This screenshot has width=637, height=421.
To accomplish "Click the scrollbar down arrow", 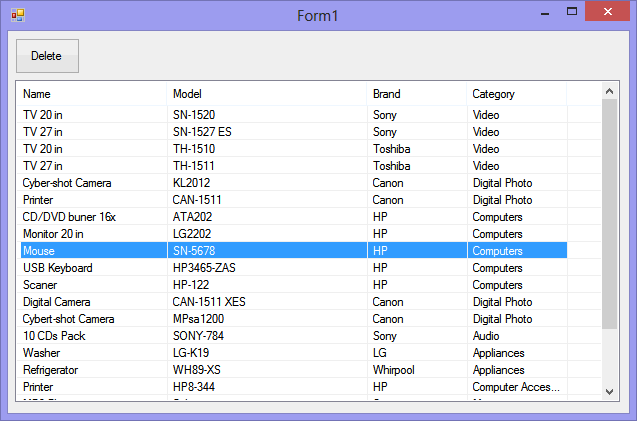I will click(x=609, y=392).
